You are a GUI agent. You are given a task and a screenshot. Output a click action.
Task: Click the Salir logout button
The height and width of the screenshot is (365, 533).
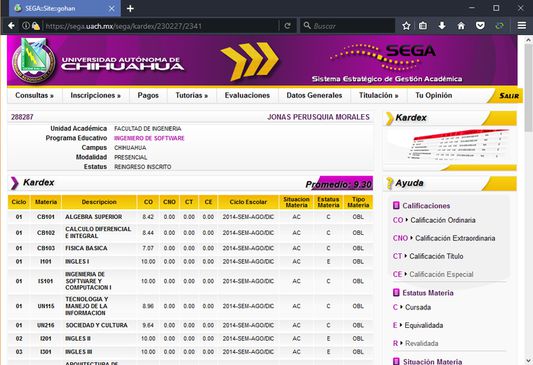pyautogui.click(x=509, y=96)
